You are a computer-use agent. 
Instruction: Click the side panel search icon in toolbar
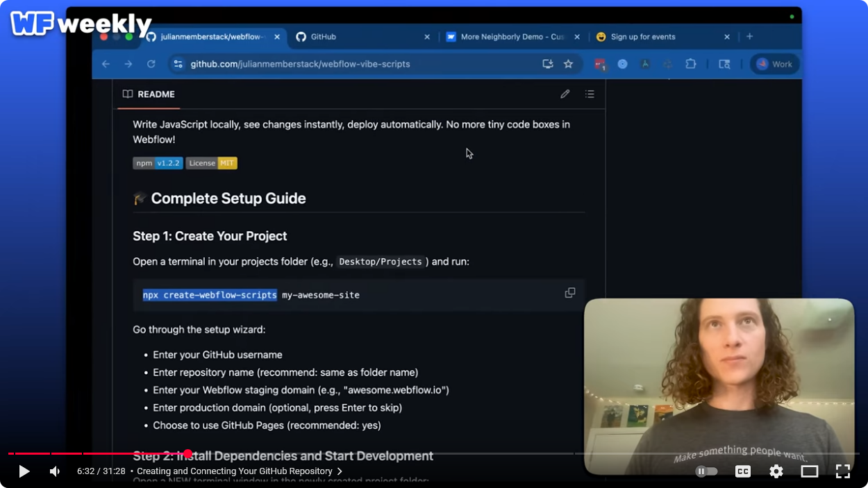click(724, 64)
